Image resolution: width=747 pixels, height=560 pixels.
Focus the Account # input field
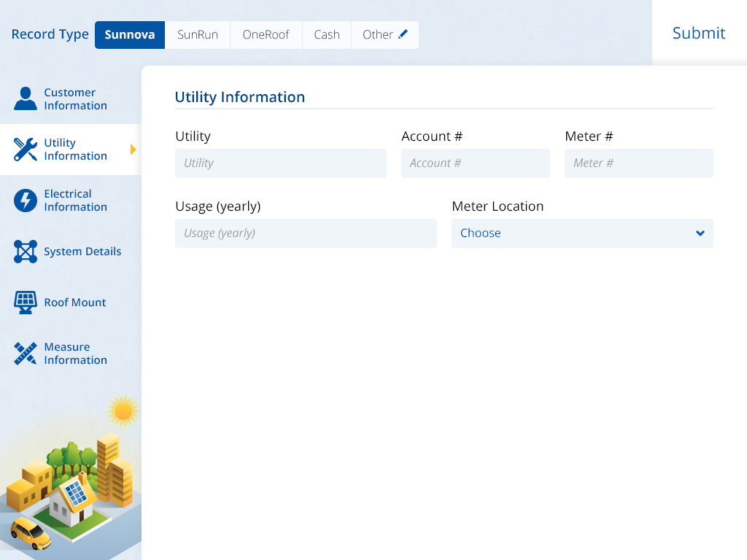[476, 163]
